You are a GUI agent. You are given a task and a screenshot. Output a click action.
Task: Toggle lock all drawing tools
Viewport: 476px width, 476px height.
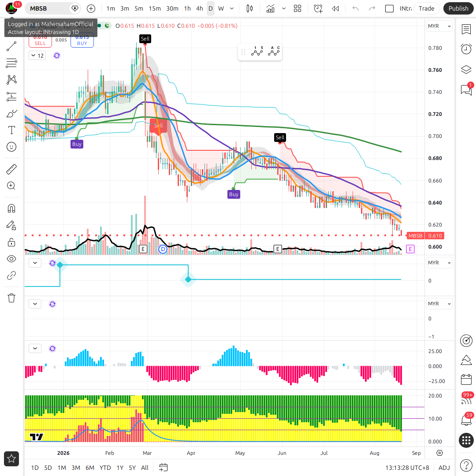click(11, 242)
